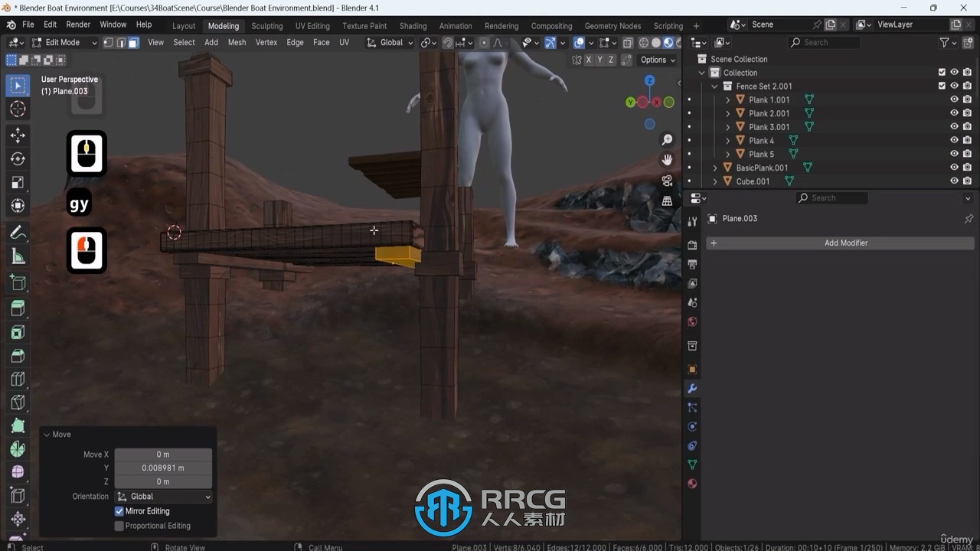Expand Plank 1.001 in outliner
The width and height of the screenshot is (980, 551).
[x=728, y=100]
